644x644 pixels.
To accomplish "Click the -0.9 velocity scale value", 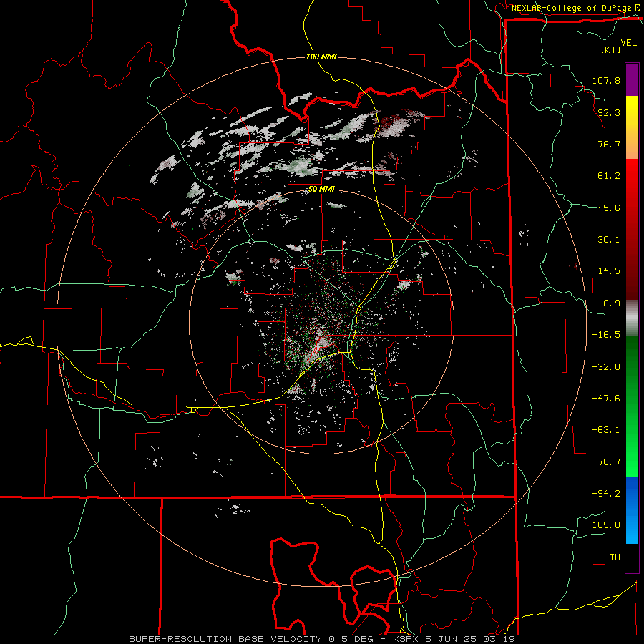I will click(x=609, y=303).
